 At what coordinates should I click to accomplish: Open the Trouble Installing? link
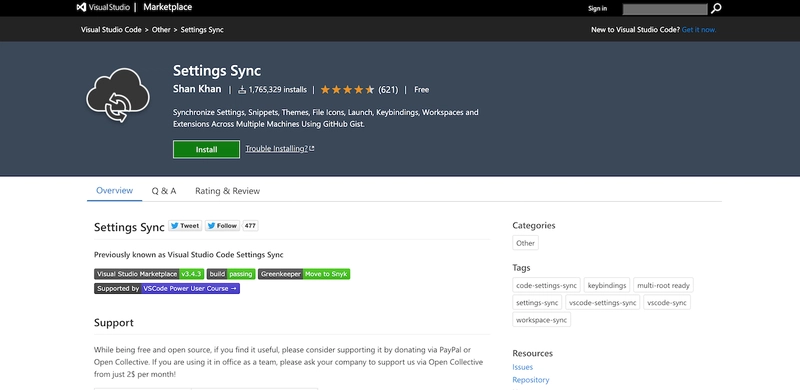pyautogui.click(x=280, y=149)
